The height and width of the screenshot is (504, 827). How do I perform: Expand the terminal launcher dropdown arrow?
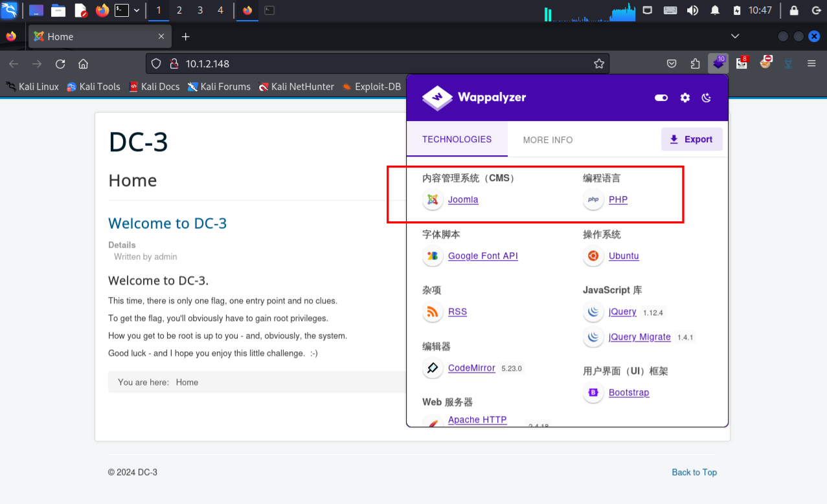click(137, 10)
